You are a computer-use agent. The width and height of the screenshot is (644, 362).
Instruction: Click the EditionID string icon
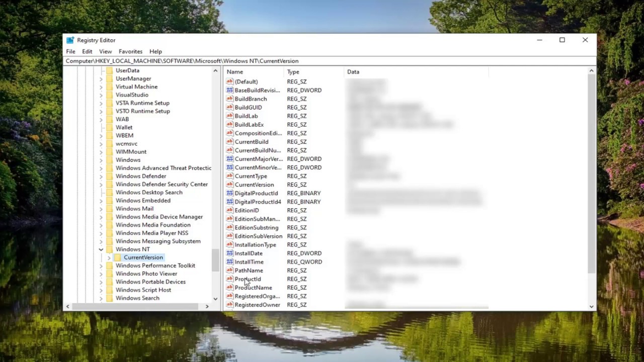[230, 210]
